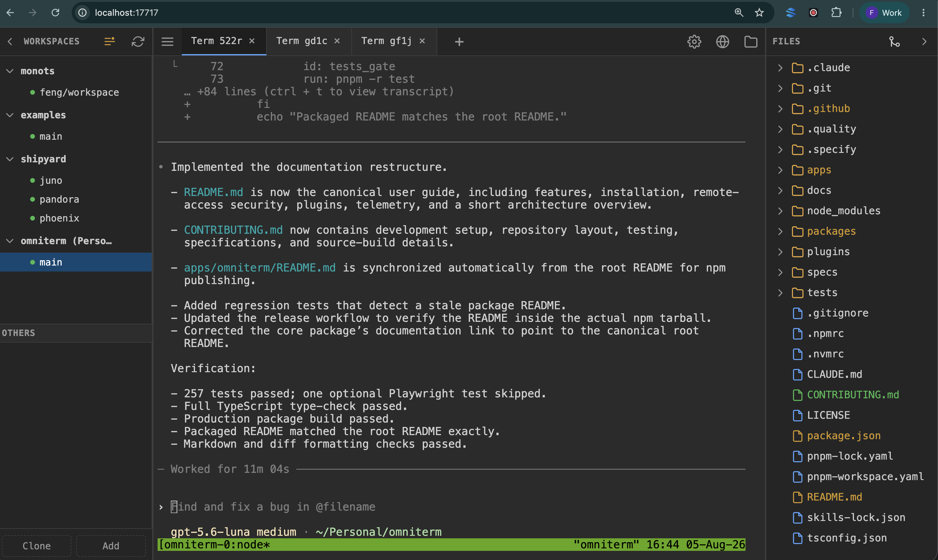This screenshot has width=938, height=560.
Task: Expand the .github folder
Action: 780,109
